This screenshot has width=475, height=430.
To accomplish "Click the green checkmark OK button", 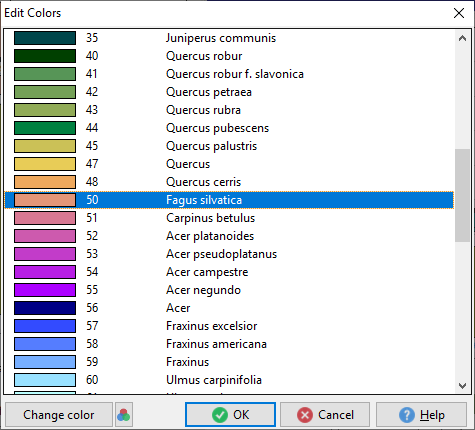I will point(230,415).
